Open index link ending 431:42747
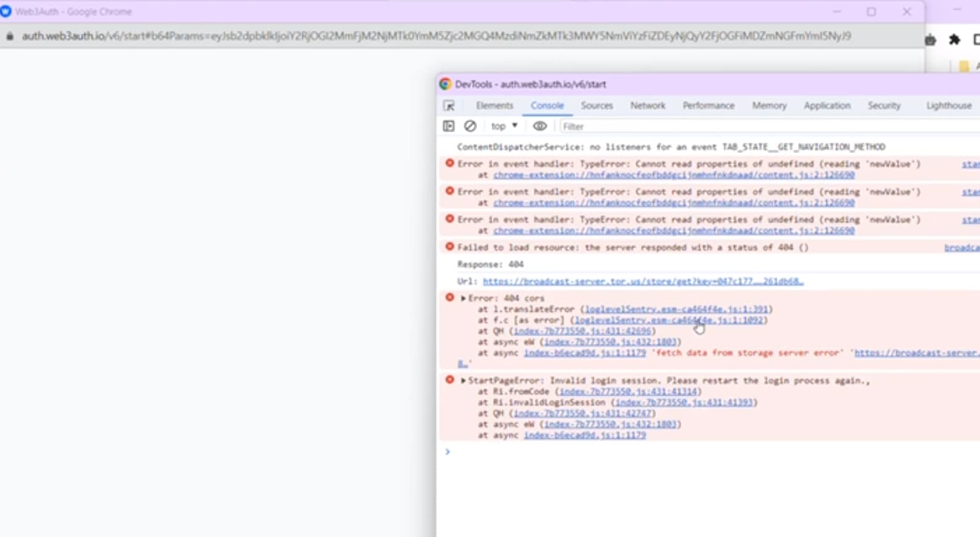The height and width of the screenshot is (537, 980). [583, 414]
